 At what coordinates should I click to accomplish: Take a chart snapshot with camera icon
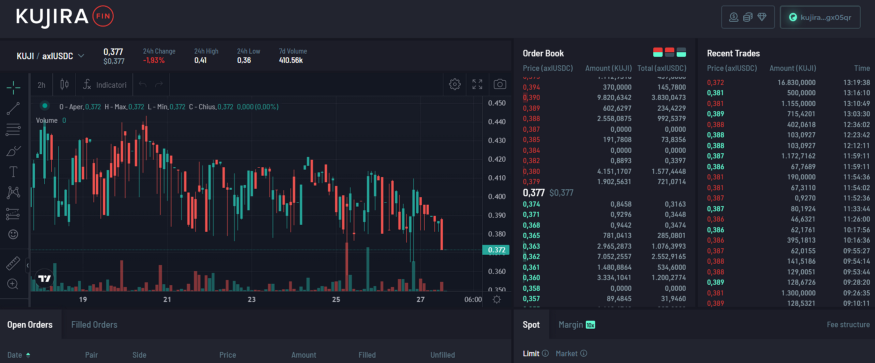coord(499,84)
